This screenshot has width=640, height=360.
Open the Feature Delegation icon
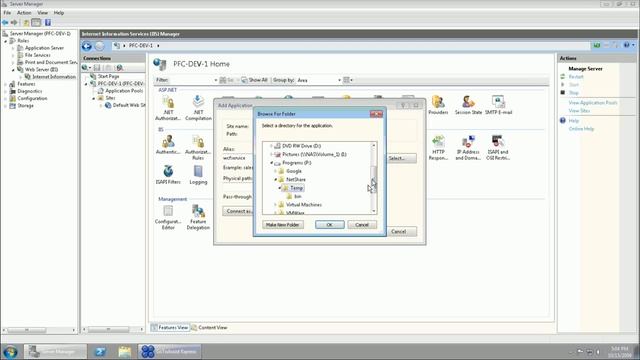coord(198,217)
